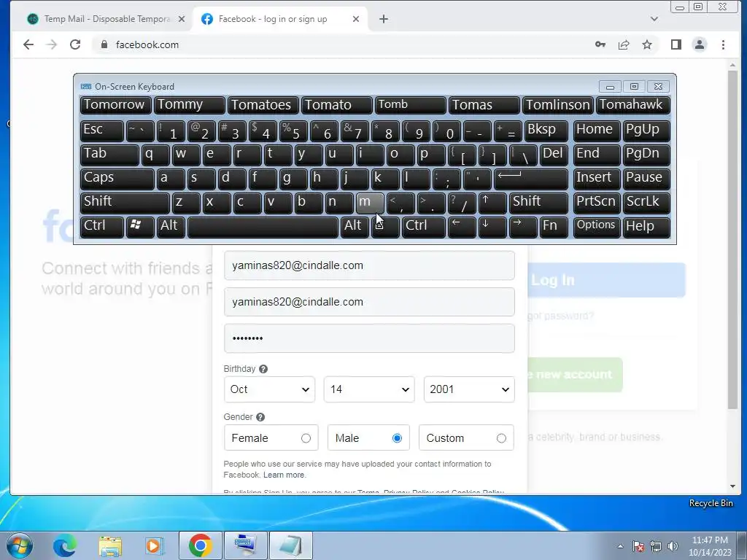Select the Female gender option
Screen dimensions: 747x560
[x=271, y=437]
